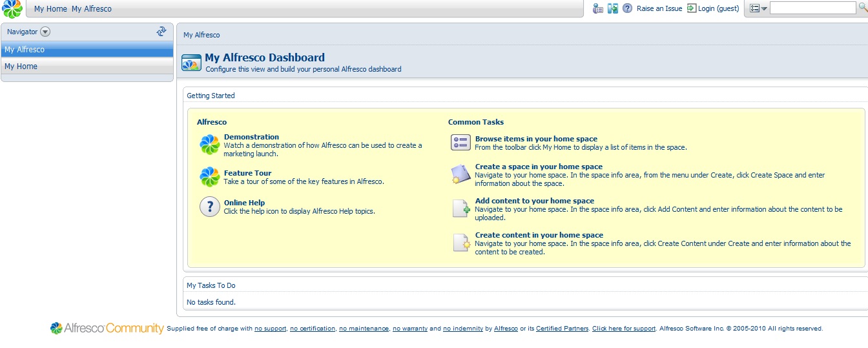Toggle the sidebar shelf icon in toolbar
The height and width of the screenshot is (348, 868).
(x=613, y=8)
